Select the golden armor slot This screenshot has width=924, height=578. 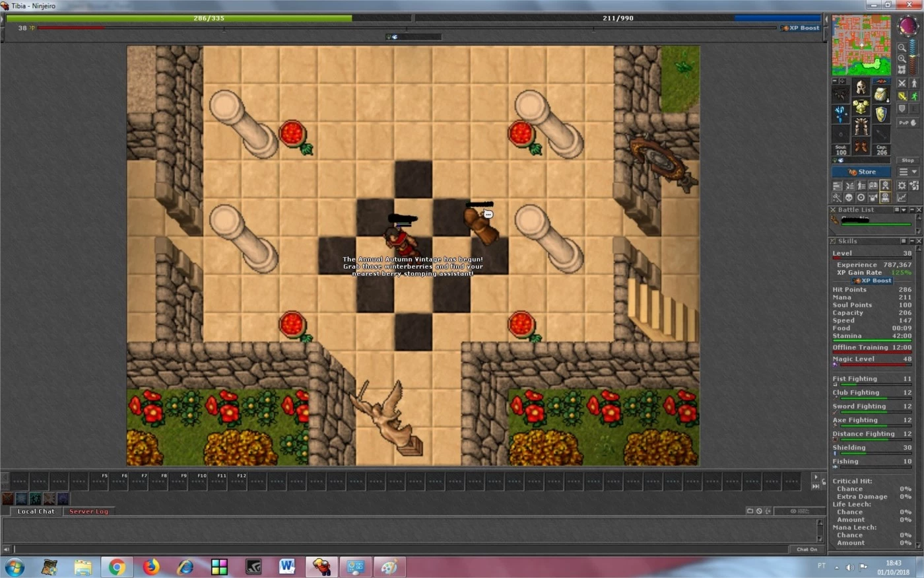point(861,107)
